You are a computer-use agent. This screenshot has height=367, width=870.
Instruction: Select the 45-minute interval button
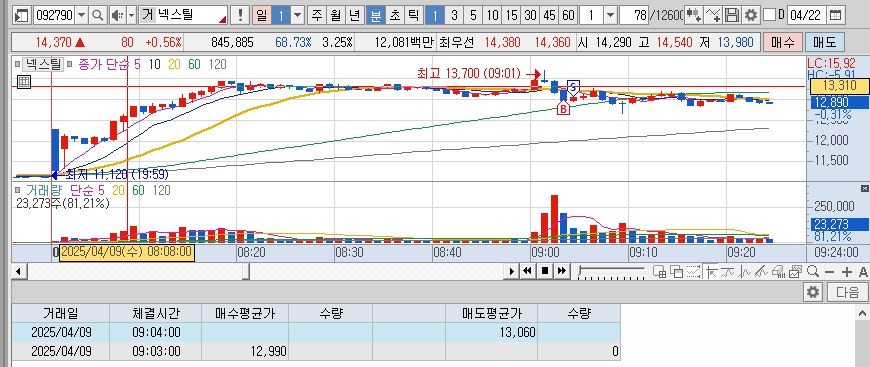click(x=549, y=15)
